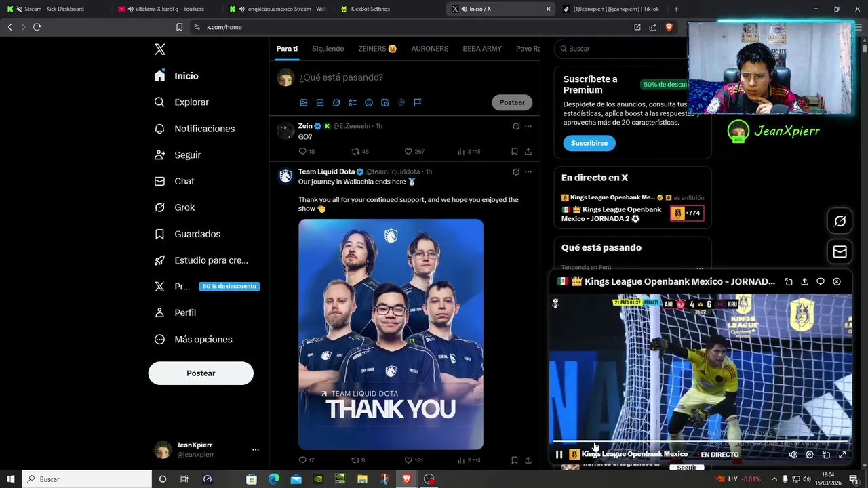Add an image to the new post
This screenshot has height=488, width=868.
click(304, 102)
